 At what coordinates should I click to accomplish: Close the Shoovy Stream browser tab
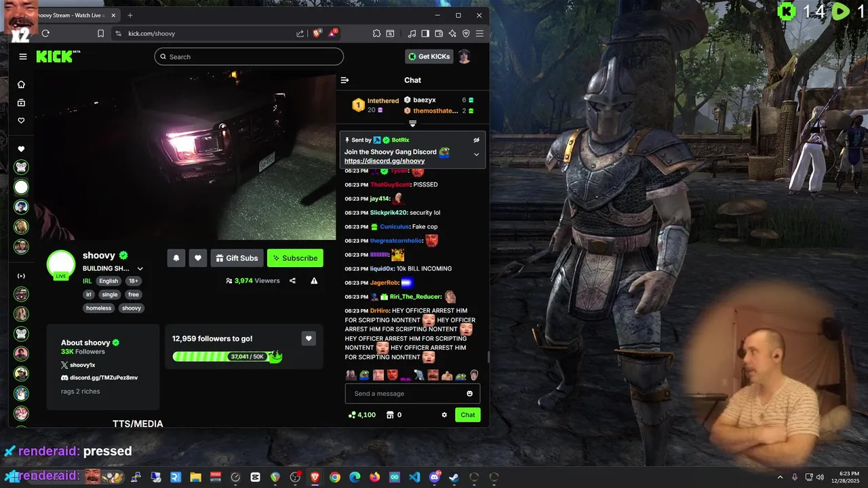[112, 15]
